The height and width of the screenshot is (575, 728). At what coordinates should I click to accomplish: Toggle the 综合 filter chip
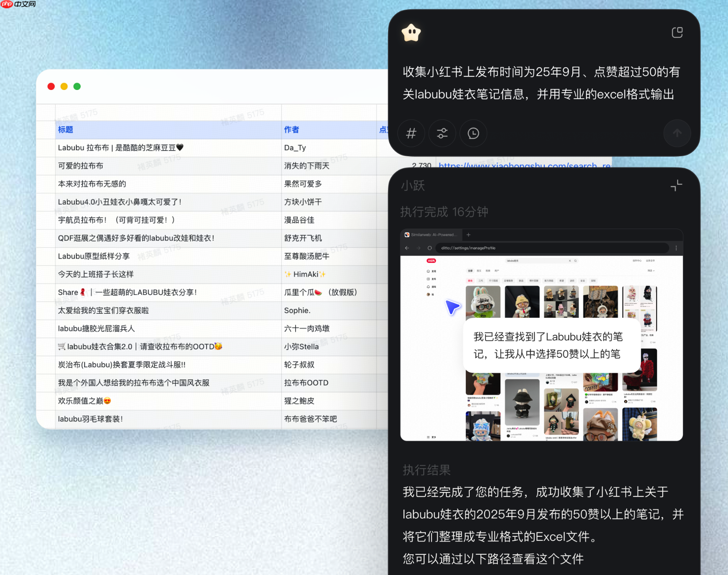tap(471, 281)
